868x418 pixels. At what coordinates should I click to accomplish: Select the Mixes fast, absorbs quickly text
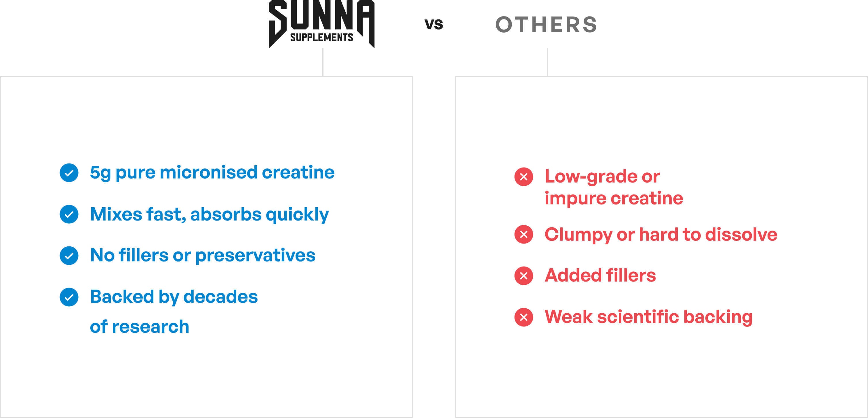(x=209, y=214)
